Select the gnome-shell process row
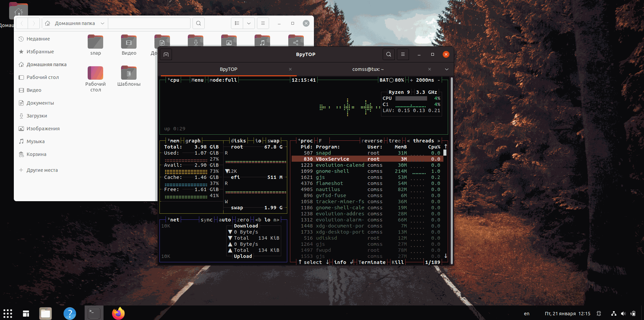644x320 pixels. [x=367, y=171]
